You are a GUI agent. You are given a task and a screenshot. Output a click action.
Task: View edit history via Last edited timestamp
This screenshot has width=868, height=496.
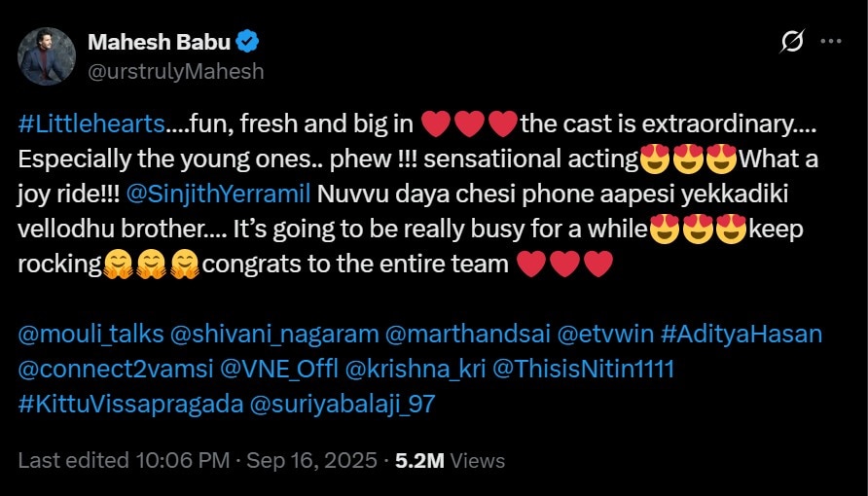point(124,460)
